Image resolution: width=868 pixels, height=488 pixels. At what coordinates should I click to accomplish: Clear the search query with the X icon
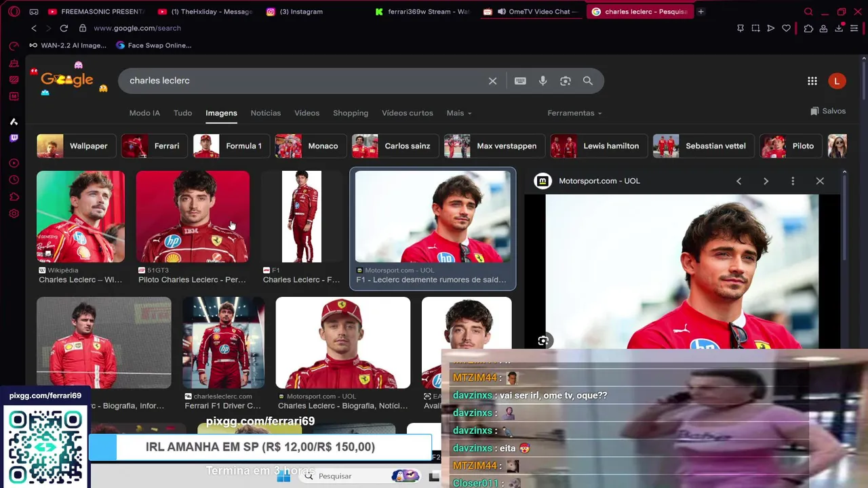492,81
